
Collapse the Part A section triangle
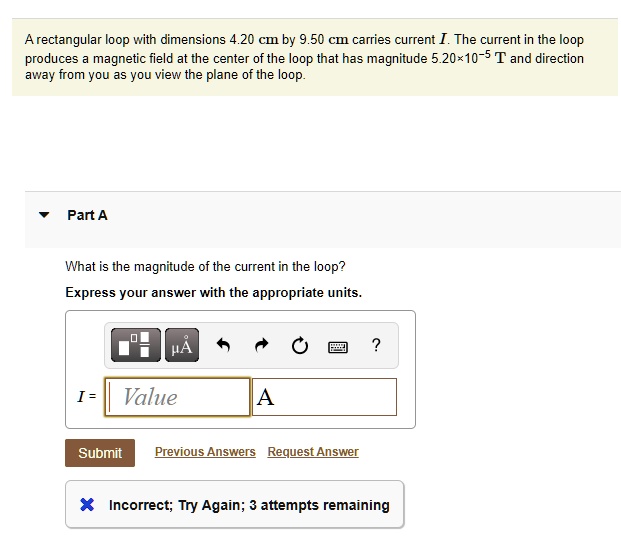43,215
